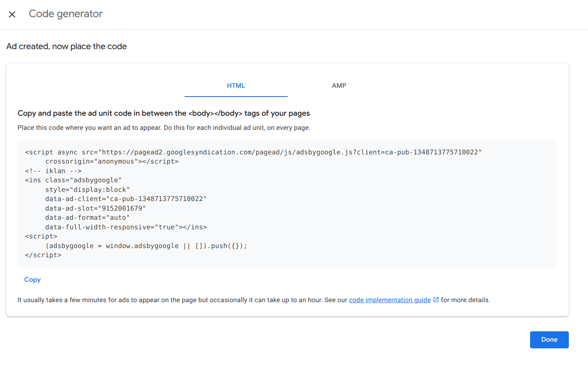Click the external link icon beside guide

tap(436, 300)
